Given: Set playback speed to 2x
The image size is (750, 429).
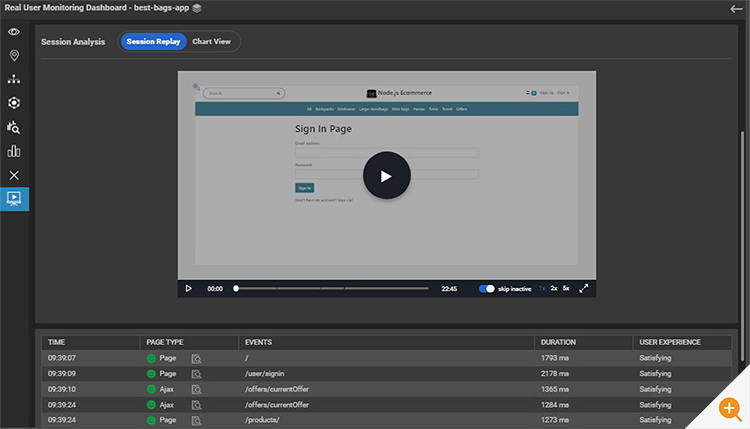Looking at the screenshot, I should pos(554,288).
